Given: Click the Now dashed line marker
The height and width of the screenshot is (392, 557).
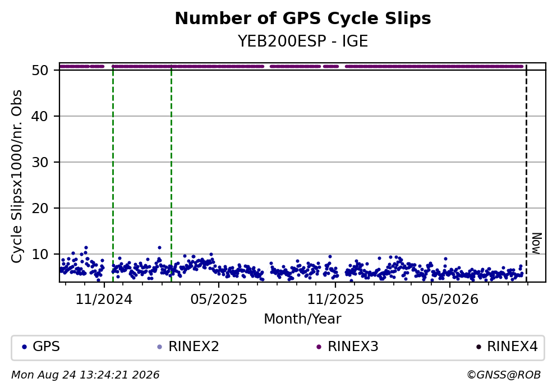Looking at the screenshot, I should point(527,173).
